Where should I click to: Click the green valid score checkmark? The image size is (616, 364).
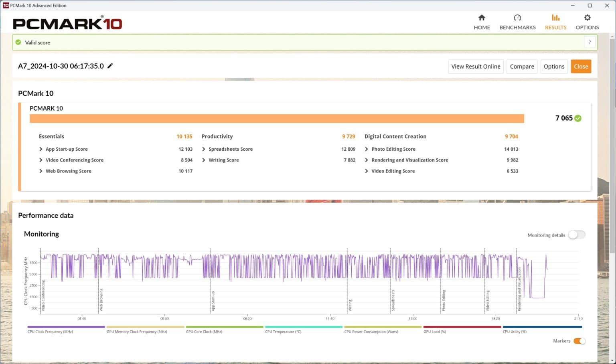pos(18,42)
